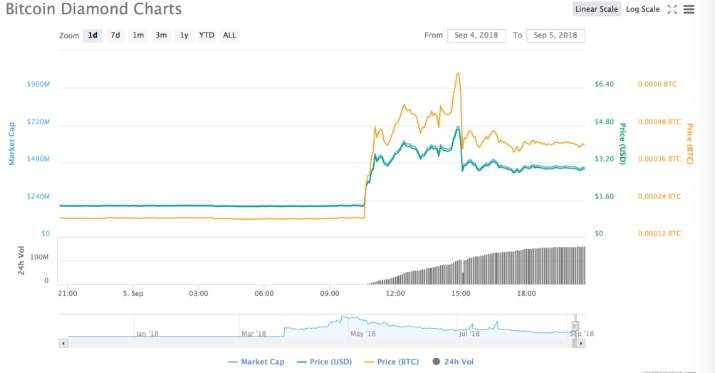Select the 7d zoom range
The width and height of the screenshot is (715, 373).
[x=115, y=35]
